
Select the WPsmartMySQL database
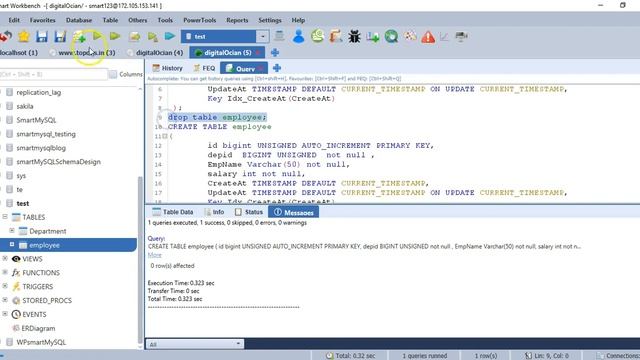tap(41, 342)
